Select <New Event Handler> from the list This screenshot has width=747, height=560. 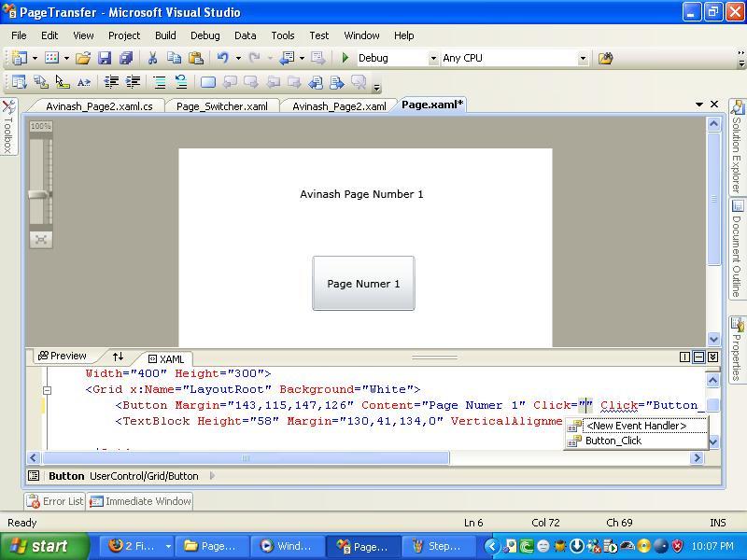636,426
